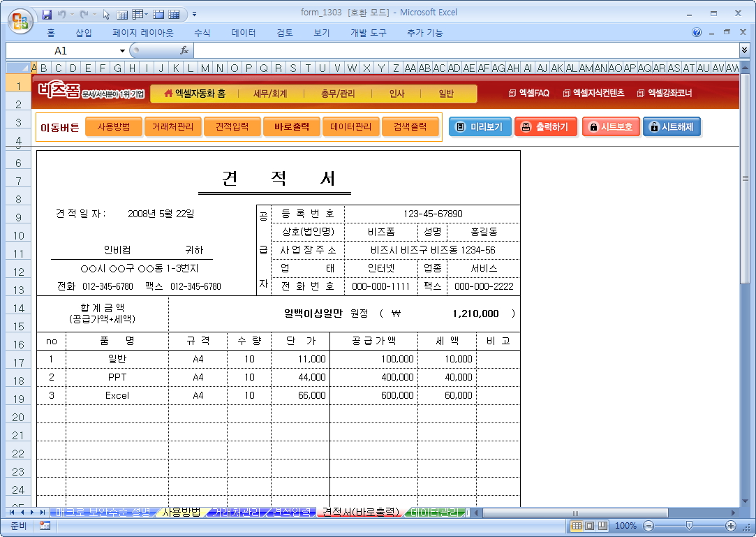Switch to the 사용방법 sheet tab
Image resolution: width=756 pixels, height=537 pixels.
point(181,513)
